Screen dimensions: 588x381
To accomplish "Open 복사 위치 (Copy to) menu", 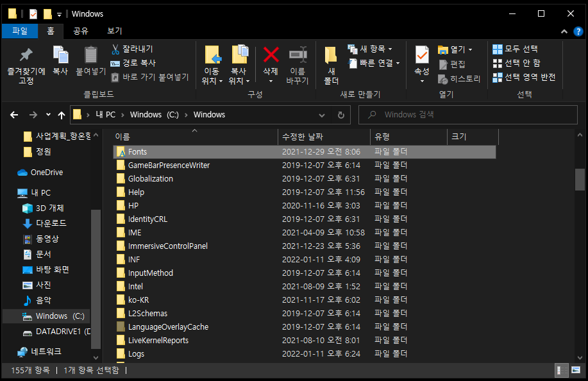I will tap(239, 65).
